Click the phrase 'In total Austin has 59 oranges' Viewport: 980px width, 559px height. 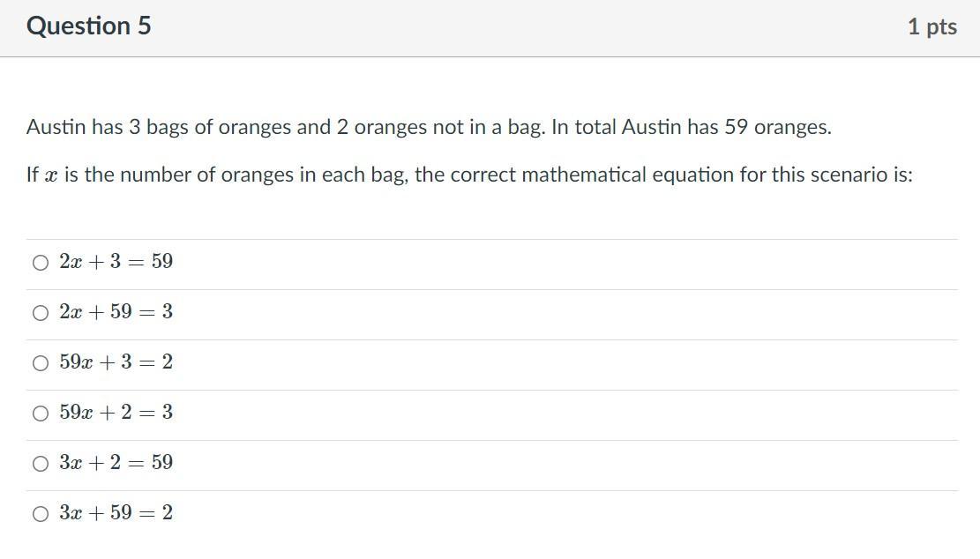click(x=691, y=128)
